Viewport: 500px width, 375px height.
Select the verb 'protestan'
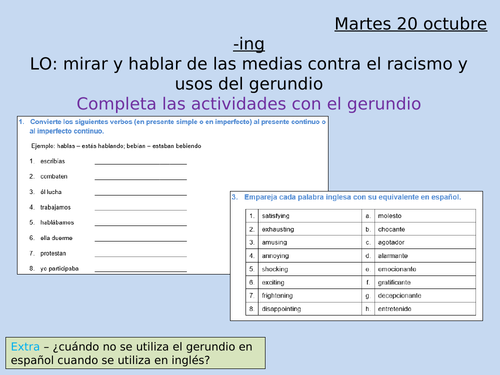(x=53, y=253)
